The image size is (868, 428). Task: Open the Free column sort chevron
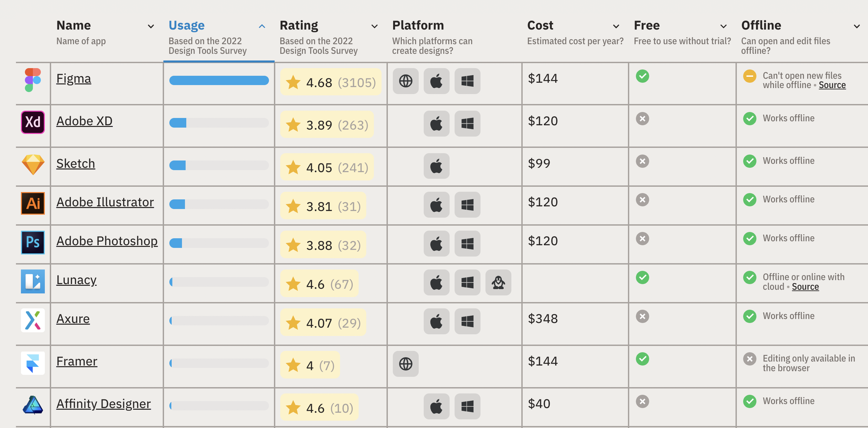pos(723,26)
